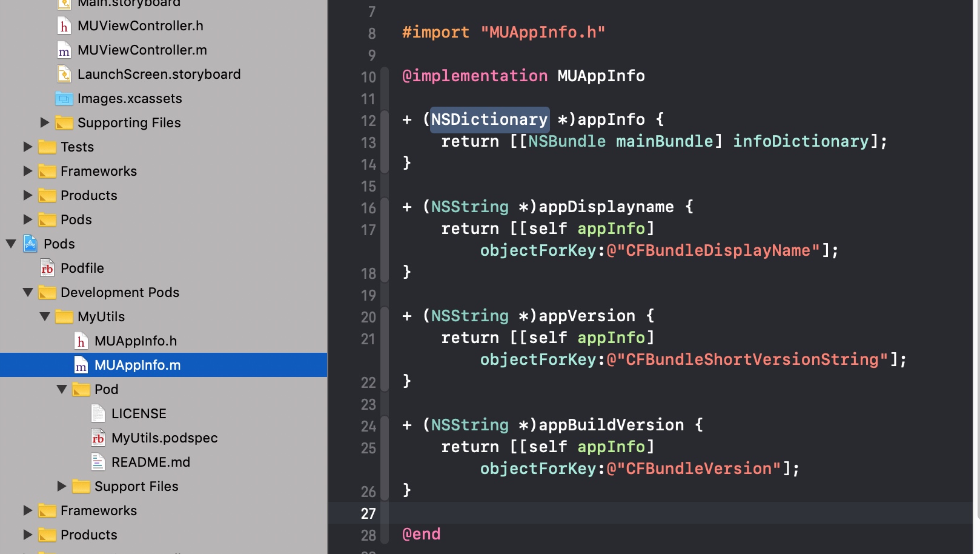Image resolution: width=980 pixels, height=554 pixels.
Task: Expand the Tests folder disclosure triangle
Action: point(27,147)
